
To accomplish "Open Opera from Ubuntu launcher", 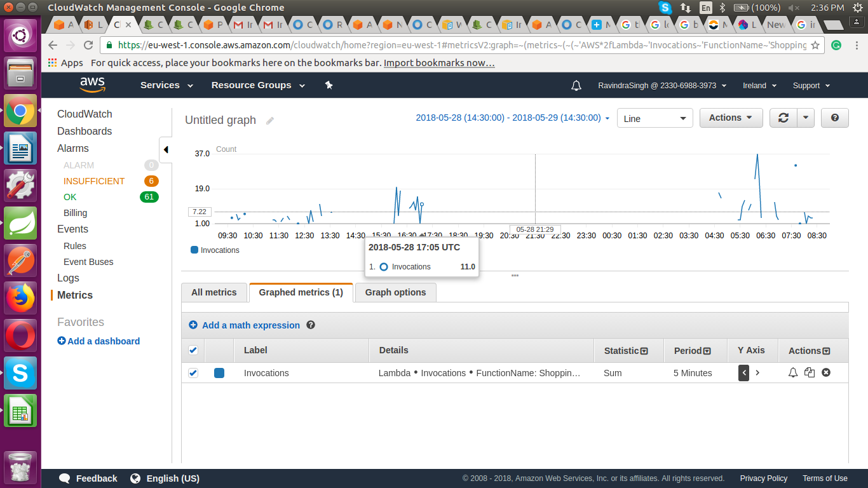I will pyautogui.click(x=21, y=335).
